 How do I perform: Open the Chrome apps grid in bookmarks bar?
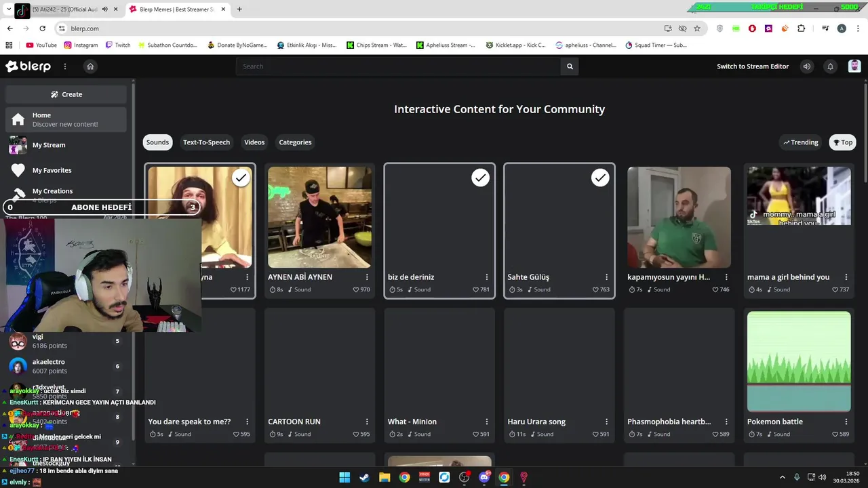(9, 45)
